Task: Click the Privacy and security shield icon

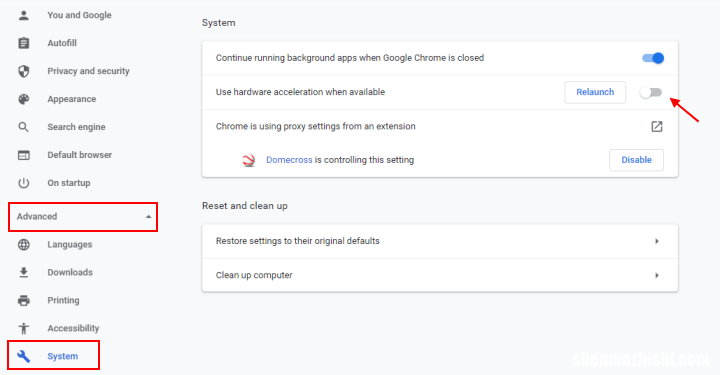Action: 23,71
